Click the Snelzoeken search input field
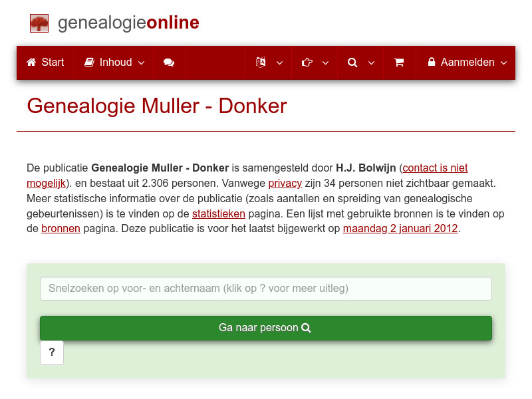Image resolution: width=532 pixels, height=399 pixels. coord(265,288)
